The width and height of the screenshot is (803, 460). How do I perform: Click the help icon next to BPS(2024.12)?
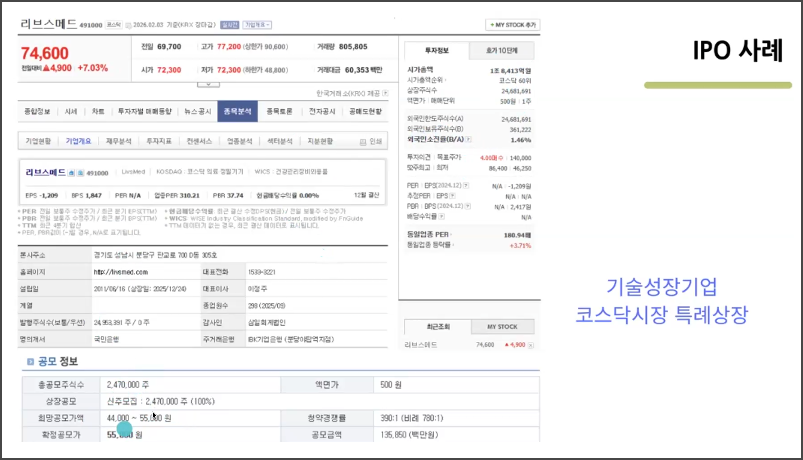coord(468,206)
